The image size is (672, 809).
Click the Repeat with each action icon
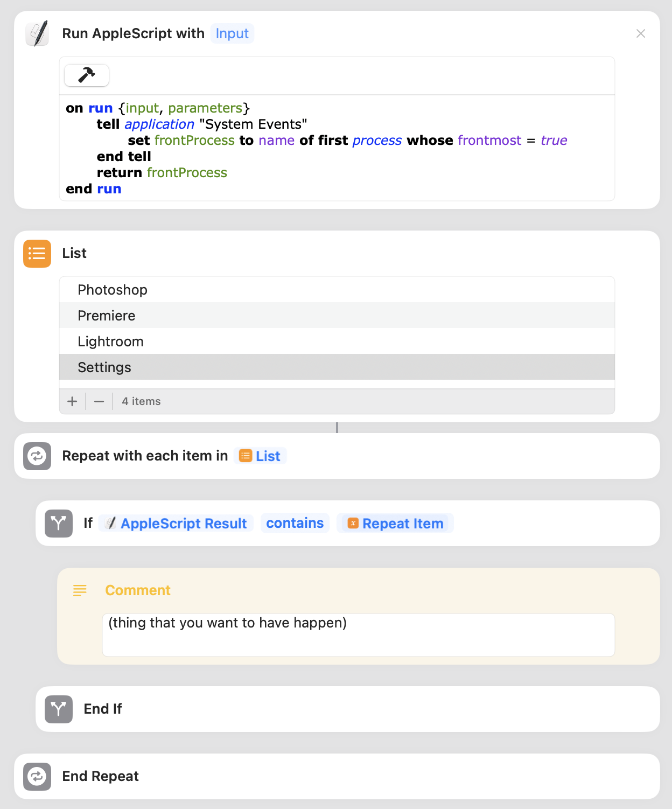coord(37,456)
